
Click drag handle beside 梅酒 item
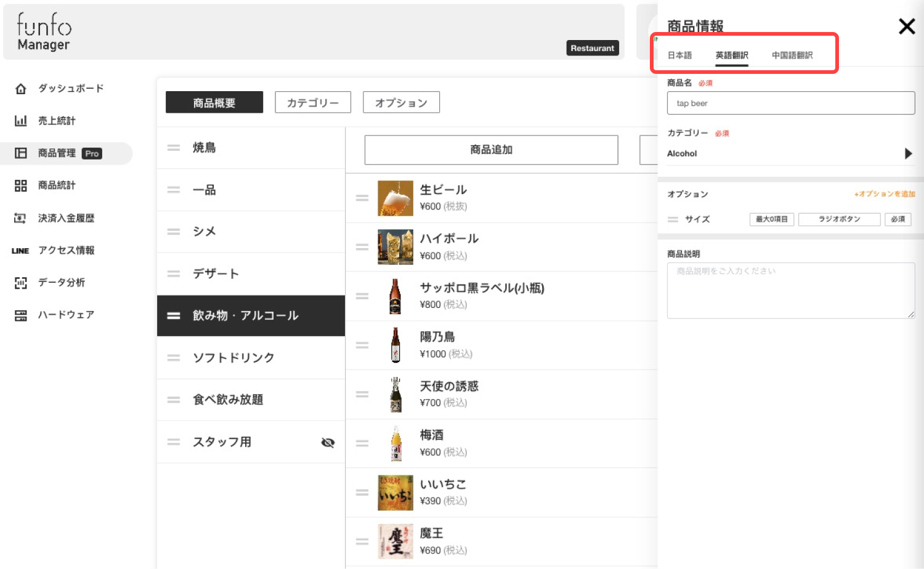click(362, 443)
